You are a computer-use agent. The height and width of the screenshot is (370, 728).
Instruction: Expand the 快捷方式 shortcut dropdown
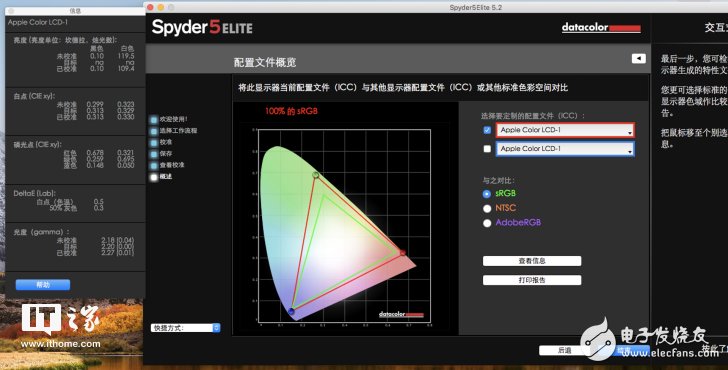185,328
